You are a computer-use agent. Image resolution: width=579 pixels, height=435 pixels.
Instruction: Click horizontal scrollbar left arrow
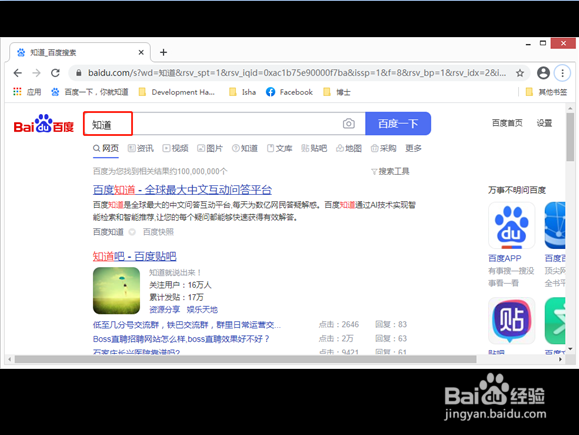10,359
